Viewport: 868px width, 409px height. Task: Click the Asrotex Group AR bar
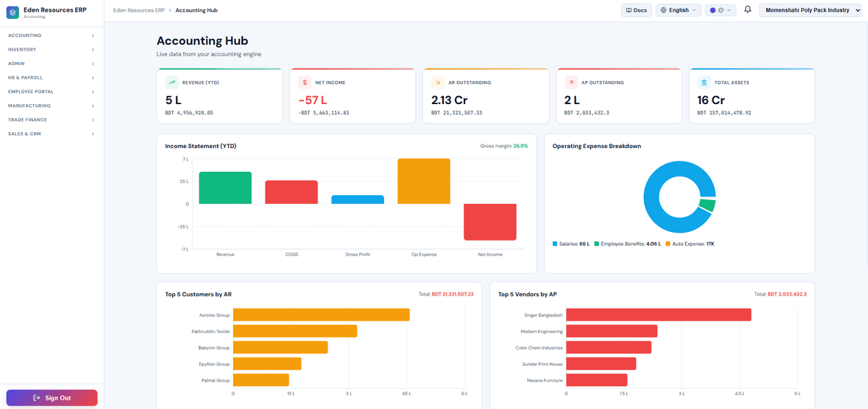click(x=321, y=315)
